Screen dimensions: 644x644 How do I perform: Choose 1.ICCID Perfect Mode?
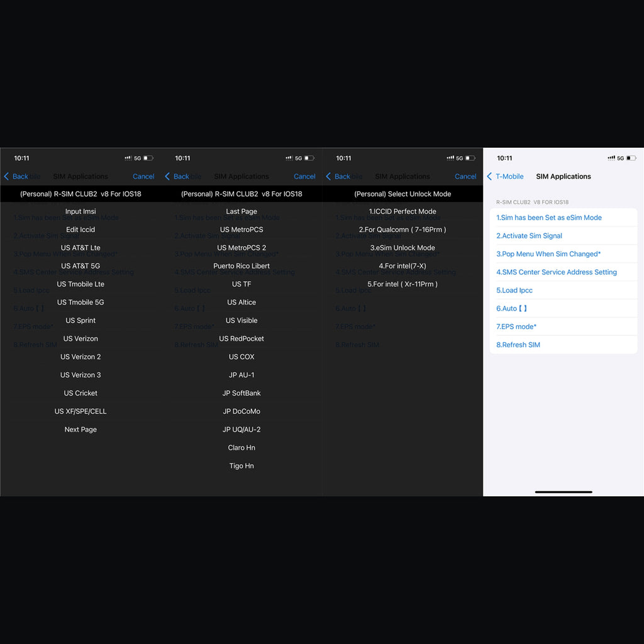(x=402, y=212)
